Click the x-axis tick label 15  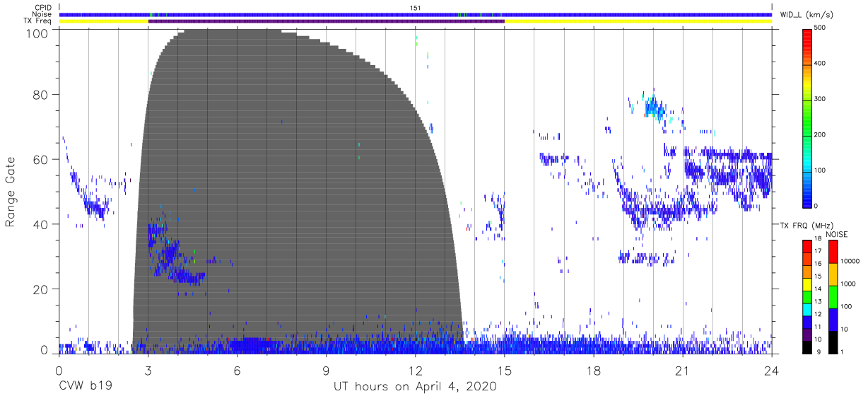tap(505, 371)
